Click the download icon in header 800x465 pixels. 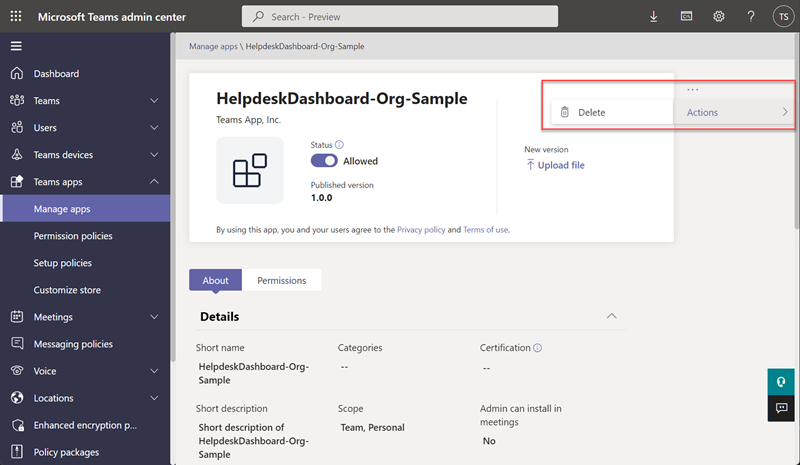pos(654,17)
